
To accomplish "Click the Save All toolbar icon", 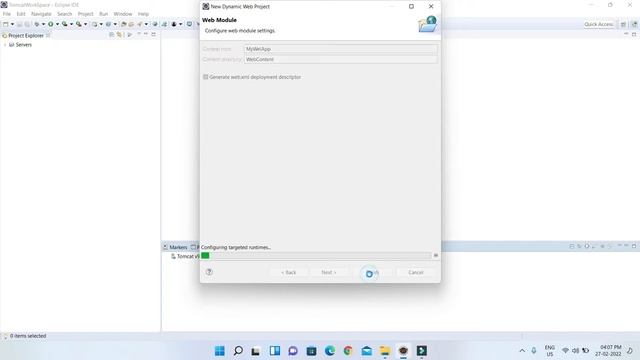I will [27, 24].
